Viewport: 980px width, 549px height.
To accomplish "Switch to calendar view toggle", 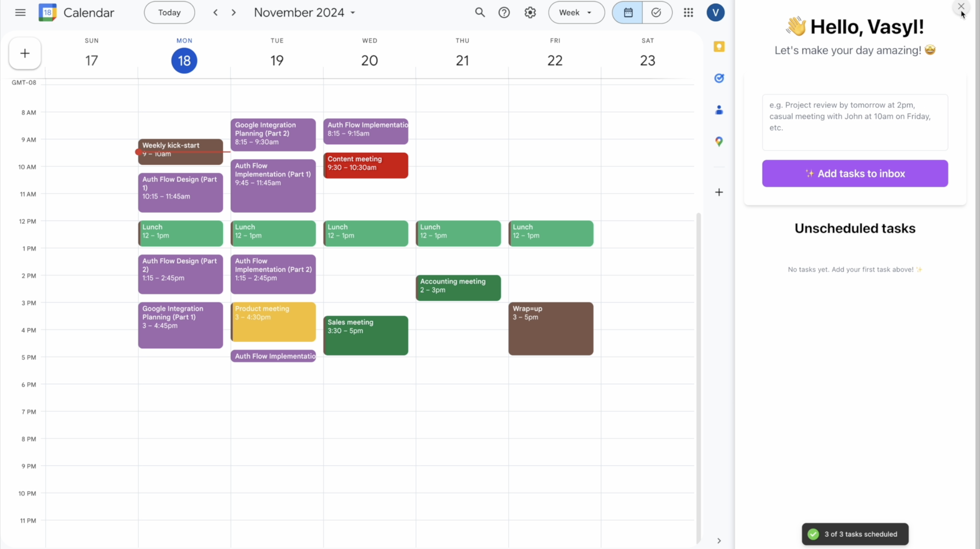I will pyautogui.click(x=628, y=12).
